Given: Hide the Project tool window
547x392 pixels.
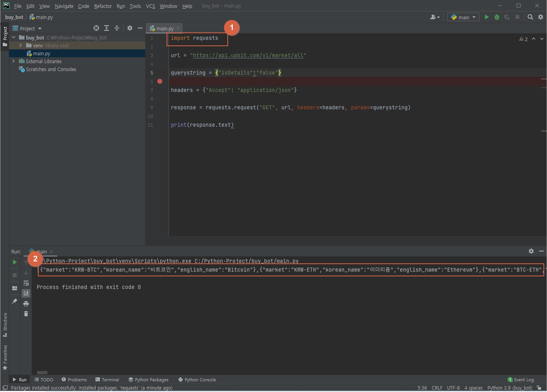Looking at the screenshot, I should [x=140, y=28].
